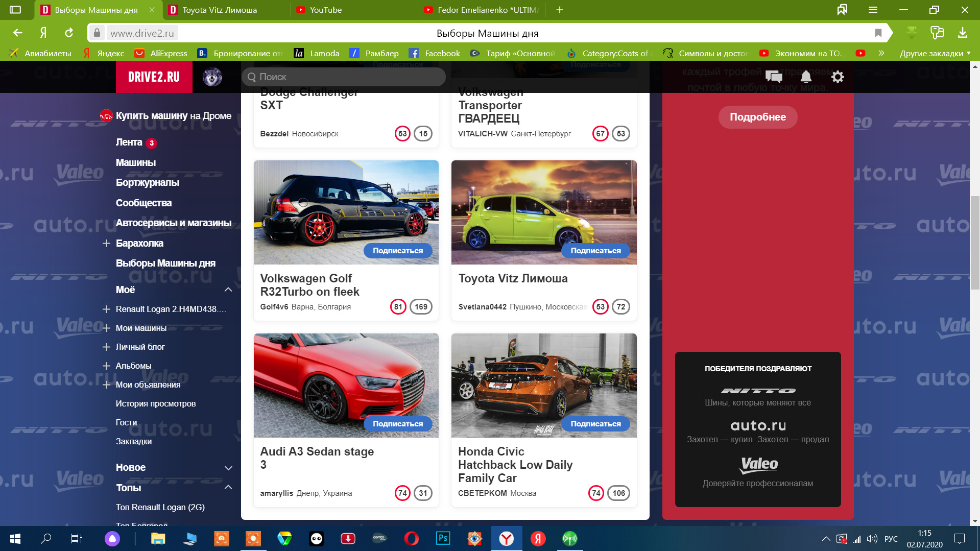The image size is (980, 551).
Task: Open the green Toyota Vitz photo
Action: point(544,212)
